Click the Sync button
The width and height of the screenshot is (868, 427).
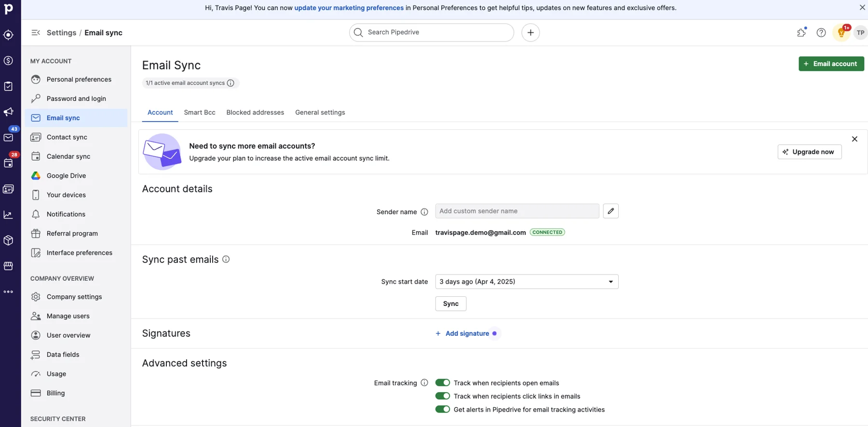451,303
